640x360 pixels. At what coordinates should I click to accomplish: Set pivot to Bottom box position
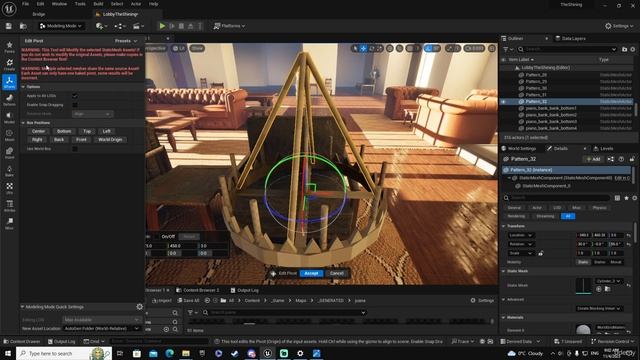[64, 131]
